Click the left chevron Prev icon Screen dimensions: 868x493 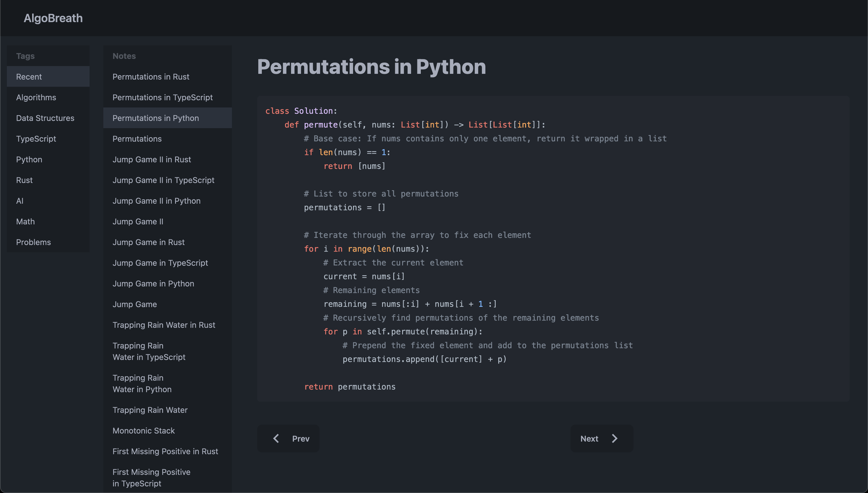[276, 438]
